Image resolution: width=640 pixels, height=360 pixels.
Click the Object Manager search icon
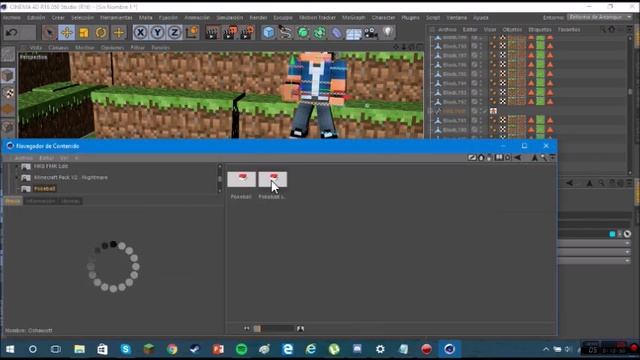point(603,29)
